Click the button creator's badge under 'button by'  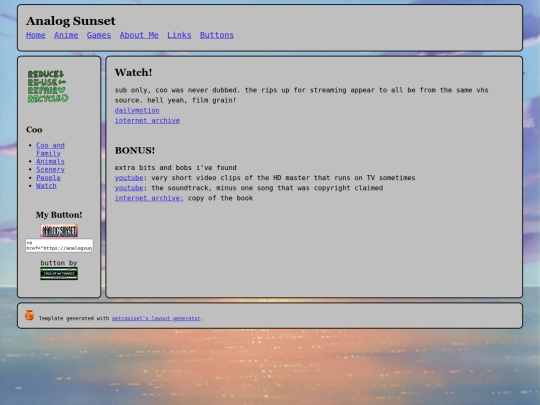(59, 273)
